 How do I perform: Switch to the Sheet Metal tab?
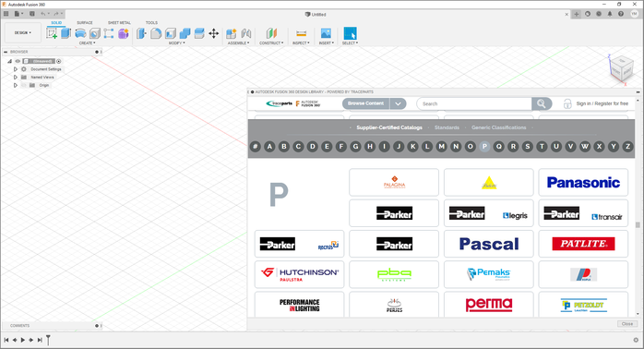click(x=119, y=22)
